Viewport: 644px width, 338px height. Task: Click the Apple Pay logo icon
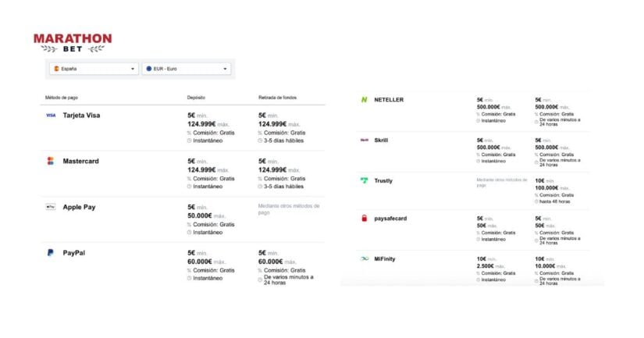click(x=51, y=207)
